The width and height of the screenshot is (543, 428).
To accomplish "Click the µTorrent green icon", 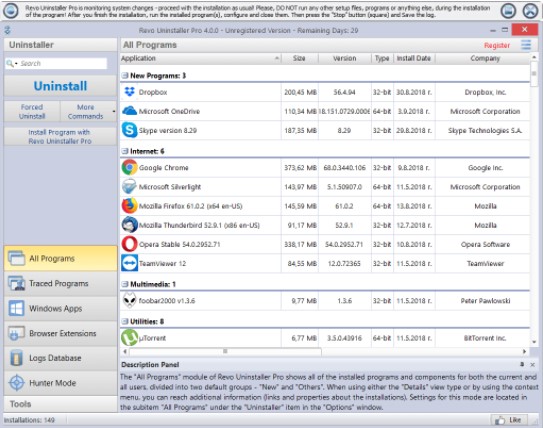I will 130,338.
